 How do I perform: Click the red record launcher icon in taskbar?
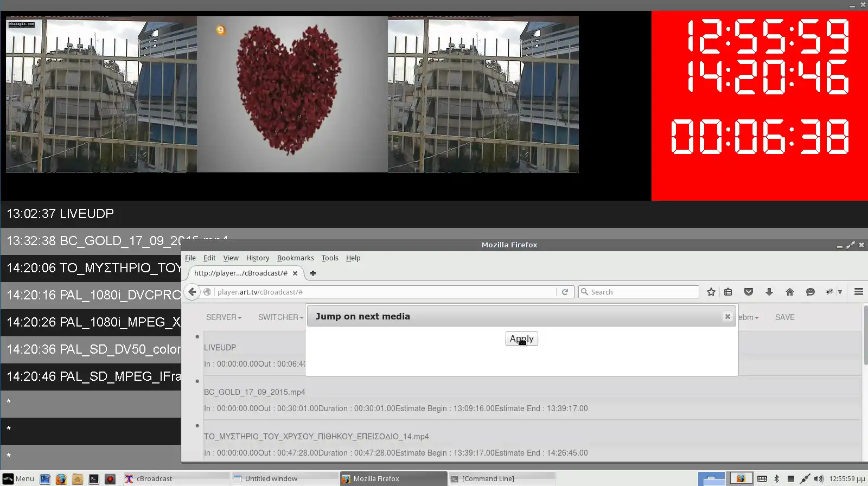coord(110,479)
